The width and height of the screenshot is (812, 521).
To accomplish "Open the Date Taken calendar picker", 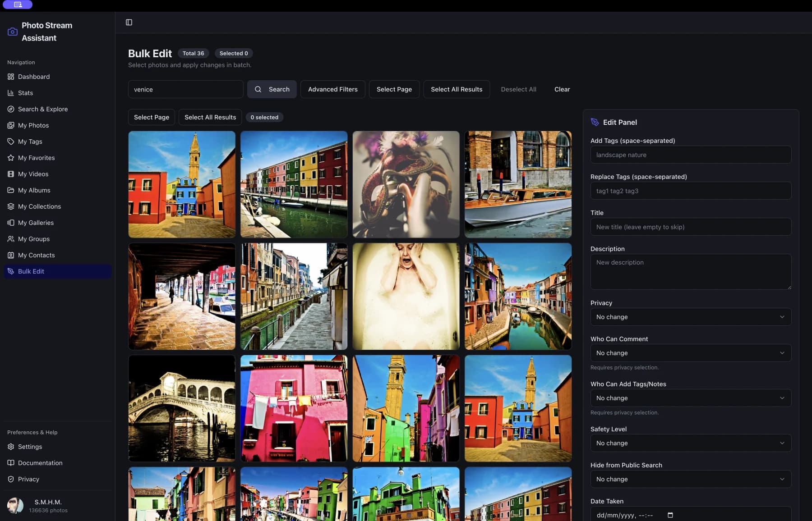I will pyautogui.click(x=671, y=515).
